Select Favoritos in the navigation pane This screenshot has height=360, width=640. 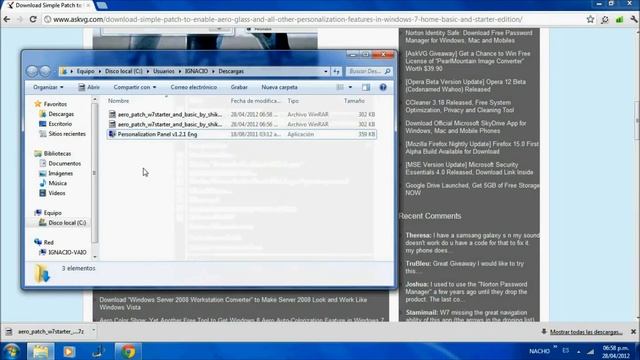point(51,104)
